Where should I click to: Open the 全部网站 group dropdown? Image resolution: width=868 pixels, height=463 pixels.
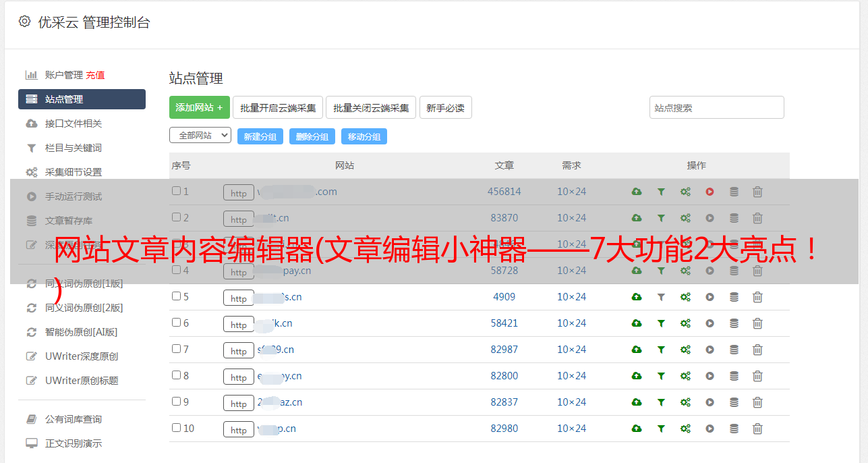200,135
